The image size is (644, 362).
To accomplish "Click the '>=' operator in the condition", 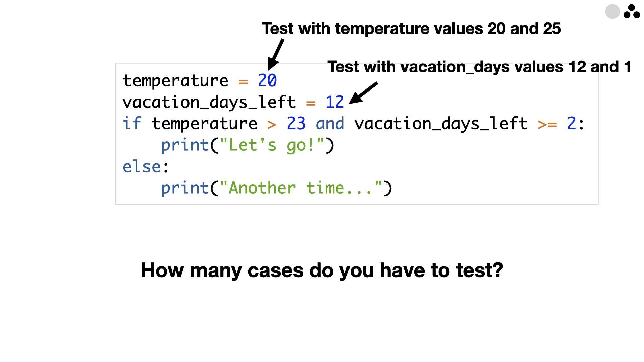I will 547,124.
